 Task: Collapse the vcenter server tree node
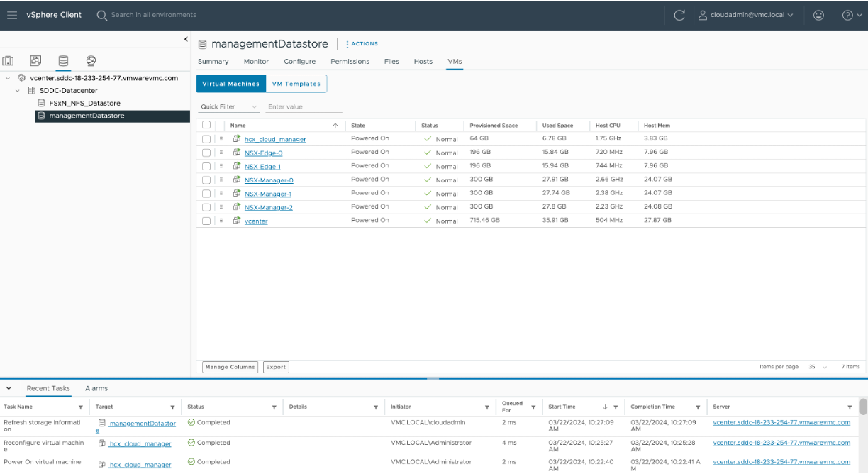(x=8, y=78)
